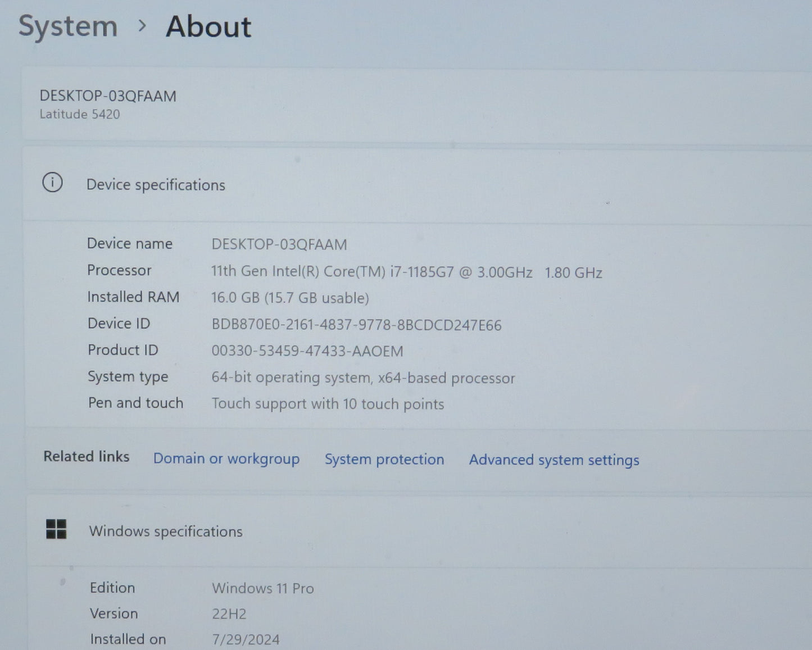The width and height of the screenshot is (812, 650).
Task: Click the Windows logo beside Windows specifications
Action: coord(56,529)
